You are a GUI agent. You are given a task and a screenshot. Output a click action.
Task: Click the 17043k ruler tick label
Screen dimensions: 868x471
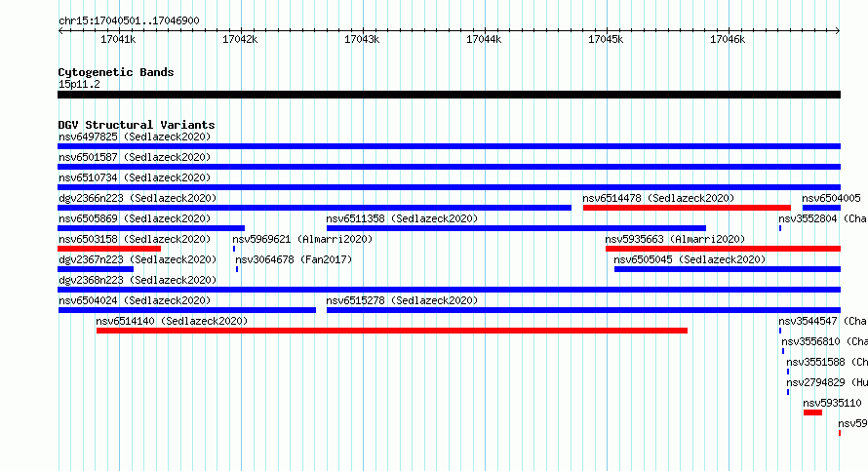tap(362, 39)
